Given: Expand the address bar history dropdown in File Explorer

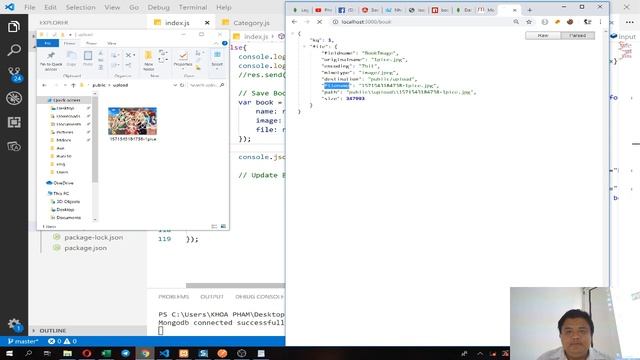Looking at the screenshot, I should pyautogui.click(x=175, y=85).
